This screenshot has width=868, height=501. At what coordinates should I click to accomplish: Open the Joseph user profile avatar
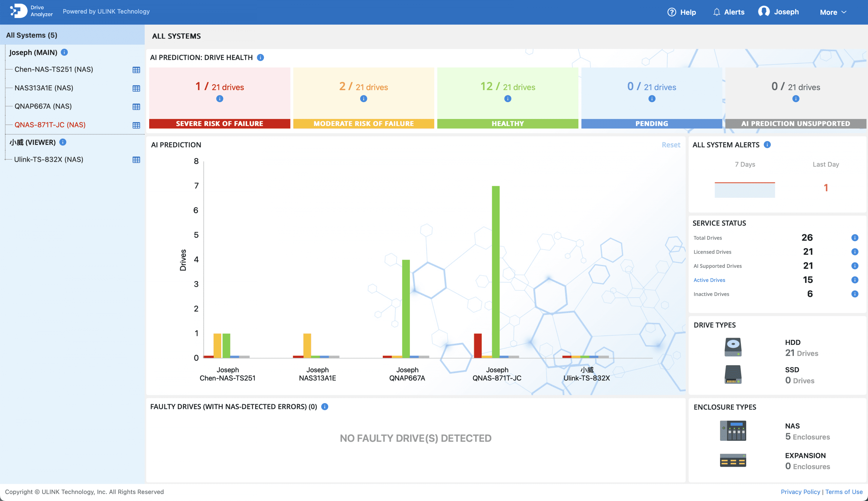[x=764, y=11]
